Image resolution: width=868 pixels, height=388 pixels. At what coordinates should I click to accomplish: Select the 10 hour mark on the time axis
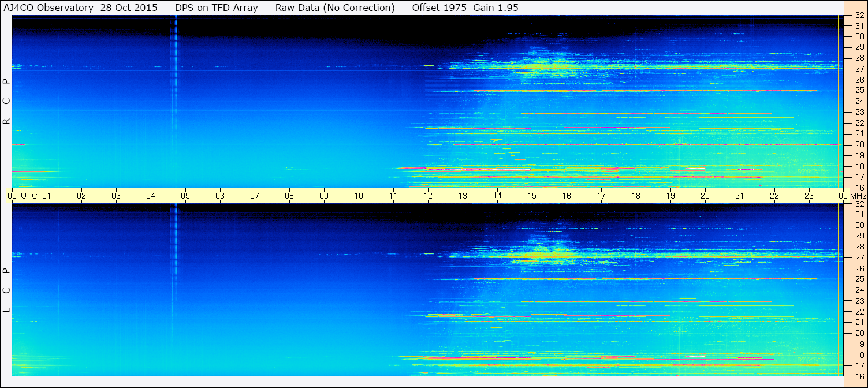[359, 196]
